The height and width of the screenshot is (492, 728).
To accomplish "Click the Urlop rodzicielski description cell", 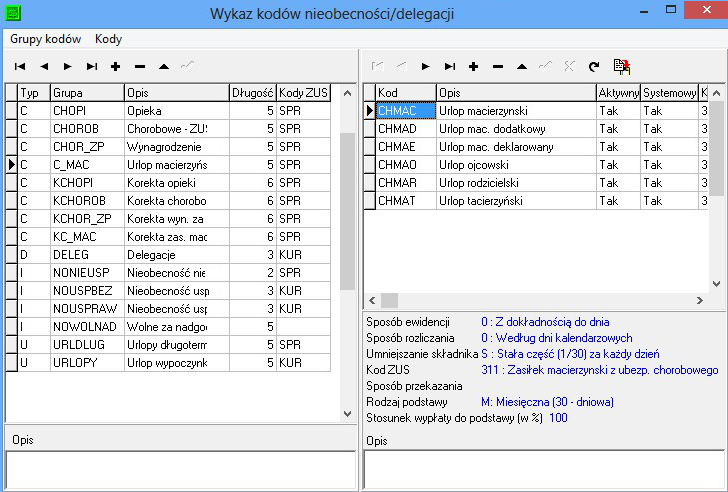I will tap(516, 183).
